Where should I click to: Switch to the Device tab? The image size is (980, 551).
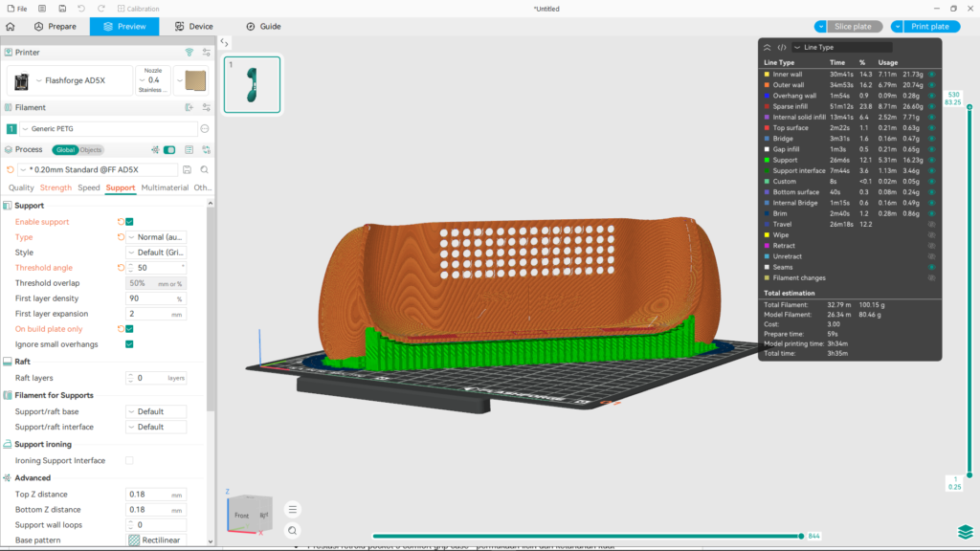(x=193, y=26)
